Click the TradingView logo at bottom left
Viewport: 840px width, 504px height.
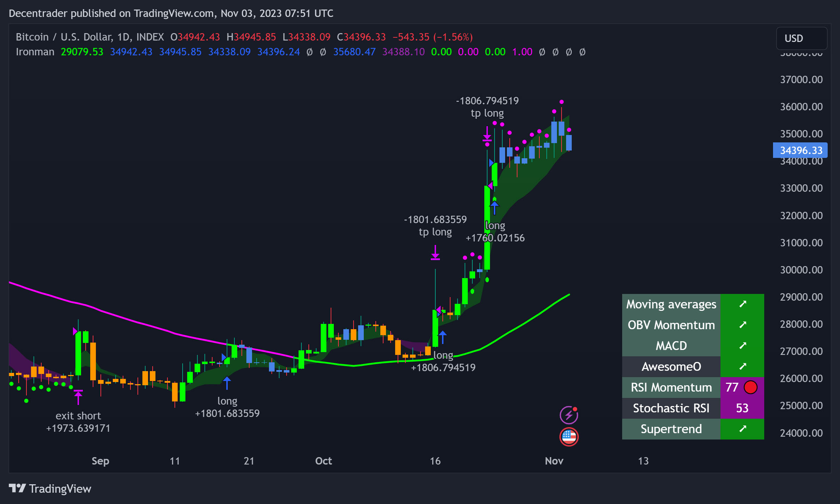(50, 488)
